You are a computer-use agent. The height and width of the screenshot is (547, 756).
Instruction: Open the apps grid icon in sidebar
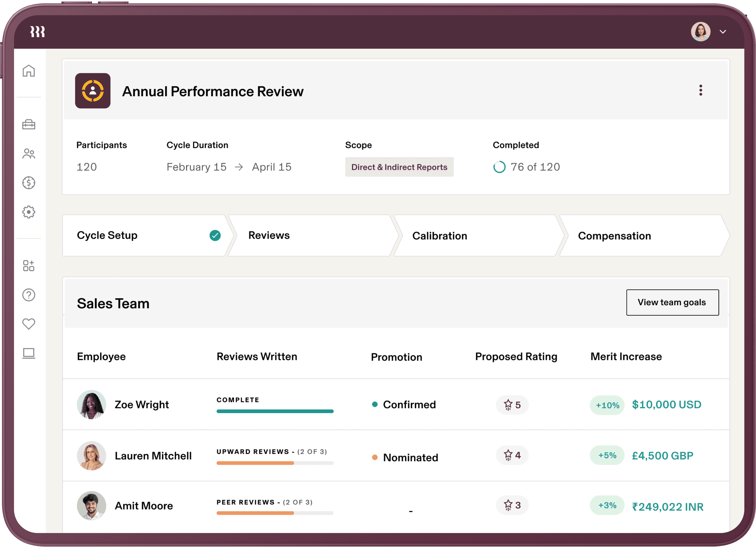click(x=29, y=265)
